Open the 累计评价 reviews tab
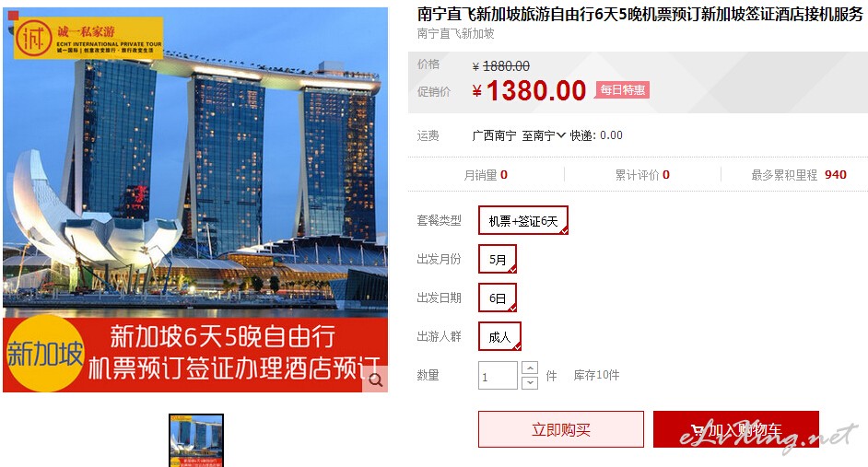Image resolution: width=868 pixels, height=467 pixels. pos(642,175)
